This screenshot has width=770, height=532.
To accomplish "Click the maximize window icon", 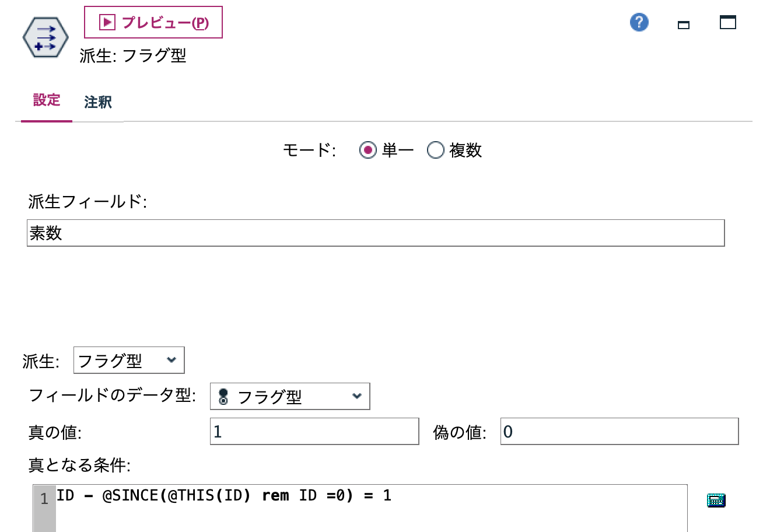I will pyautogui.click(x=727, y=22).
